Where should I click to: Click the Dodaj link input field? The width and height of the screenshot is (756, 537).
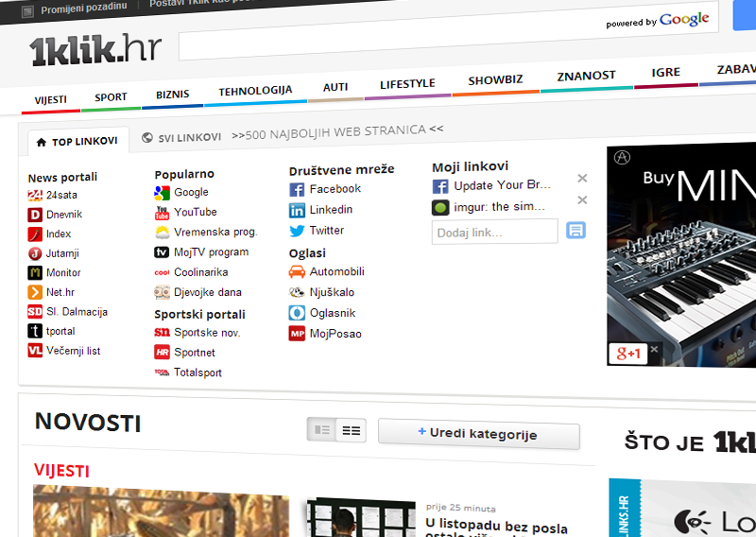pos(494,232)
